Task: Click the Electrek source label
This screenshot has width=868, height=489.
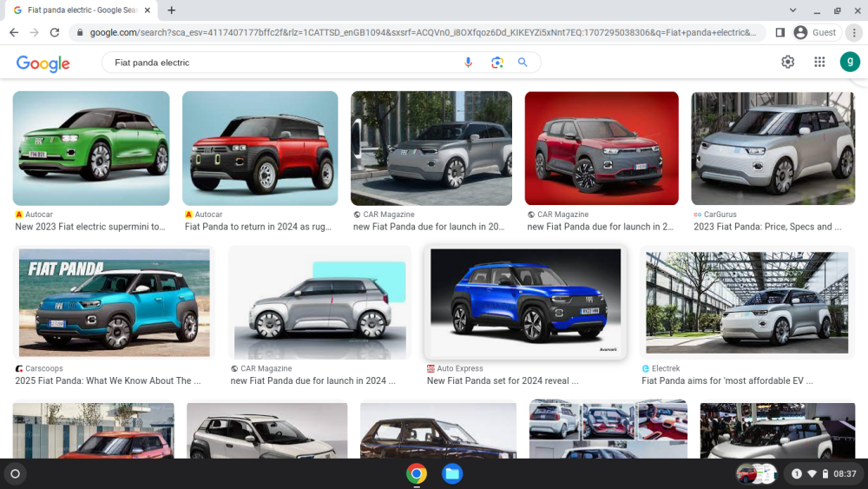Action: 666,368
